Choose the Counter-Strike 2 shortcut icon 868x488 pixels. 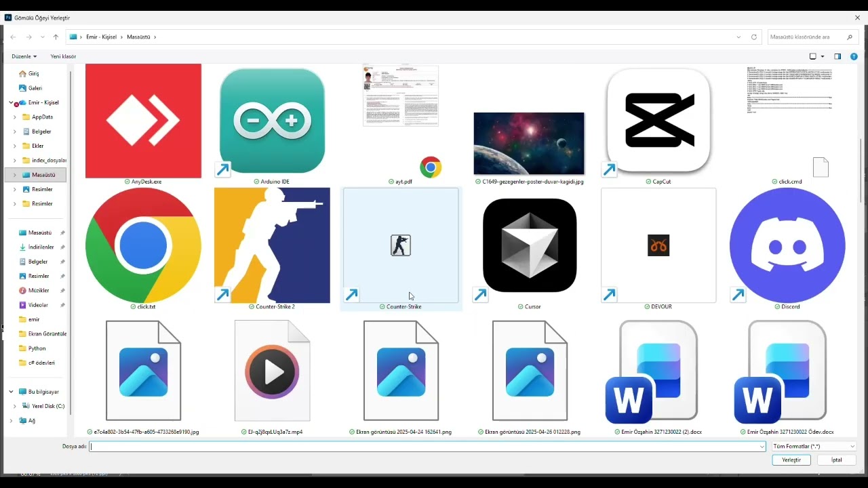tap(272, 245)
